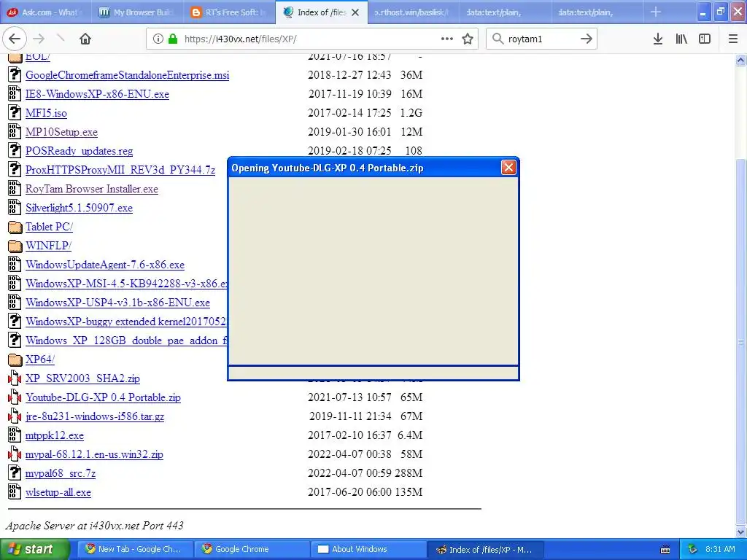Bookmark this page with the star

(x=468, y=39)
